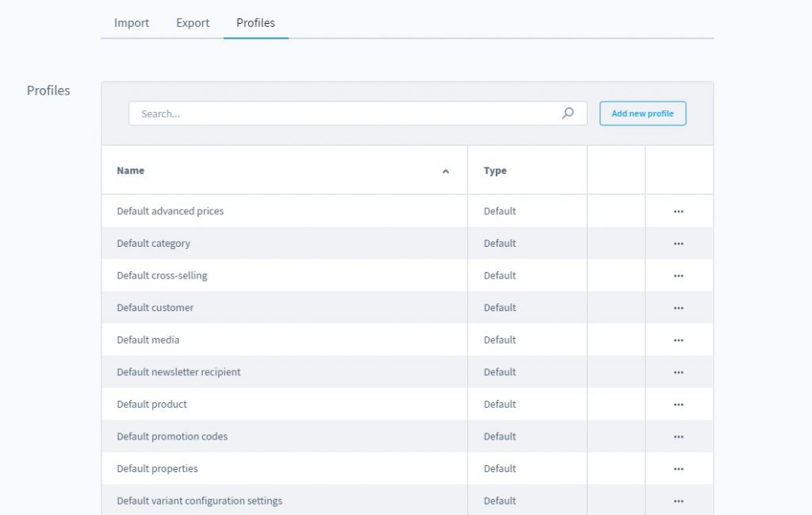Open the context menu for Default category
This screenshot has width=812, height=515.
678,243
